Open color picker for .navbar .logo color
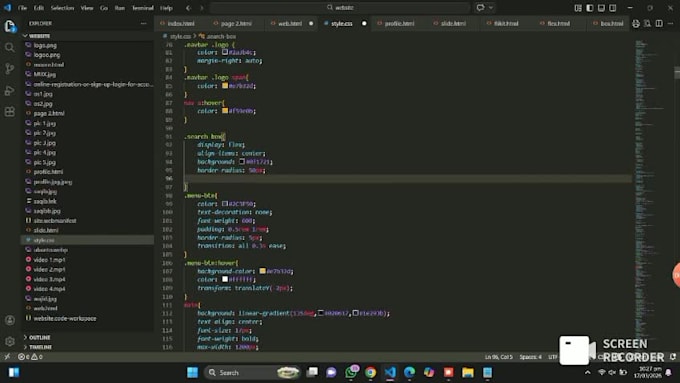680x383 pixels. tap(225, 52)
